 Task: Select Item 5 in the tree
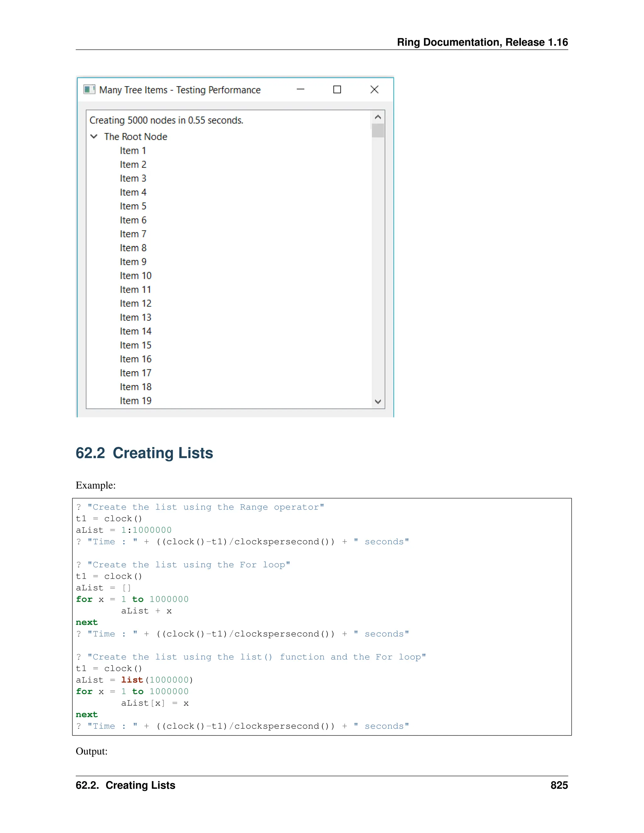(133, 206)
